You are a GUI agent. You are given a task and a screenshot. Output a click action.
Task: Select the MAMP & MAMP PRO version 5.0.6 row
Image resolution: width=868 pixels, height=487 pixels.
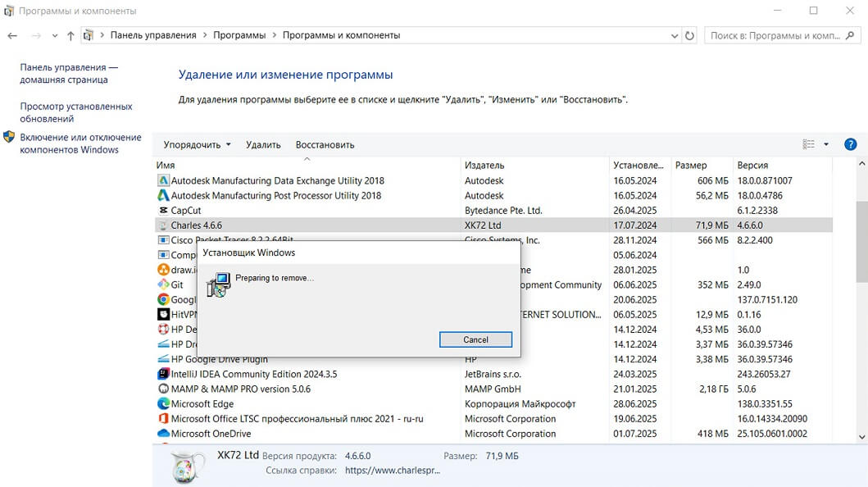coord(493,389)
